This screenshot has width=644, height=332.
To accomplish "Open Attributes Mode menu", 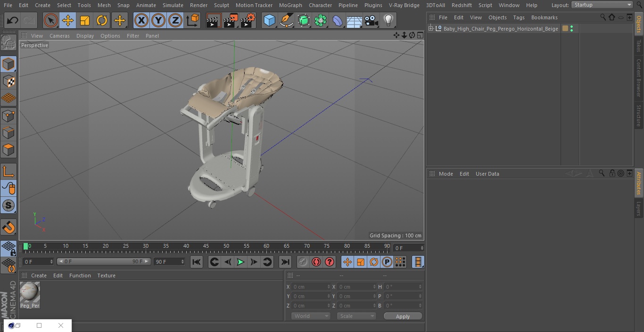I will click(446, 174).
